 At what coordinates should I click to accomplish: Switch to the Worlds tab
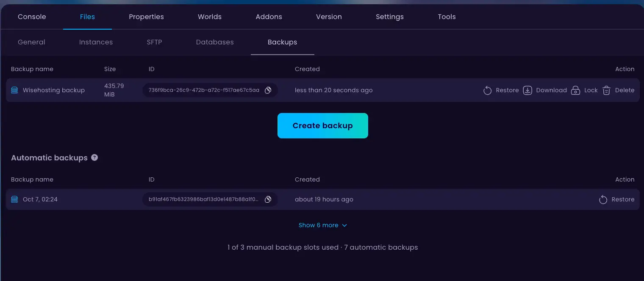click(x=210, y=17)
